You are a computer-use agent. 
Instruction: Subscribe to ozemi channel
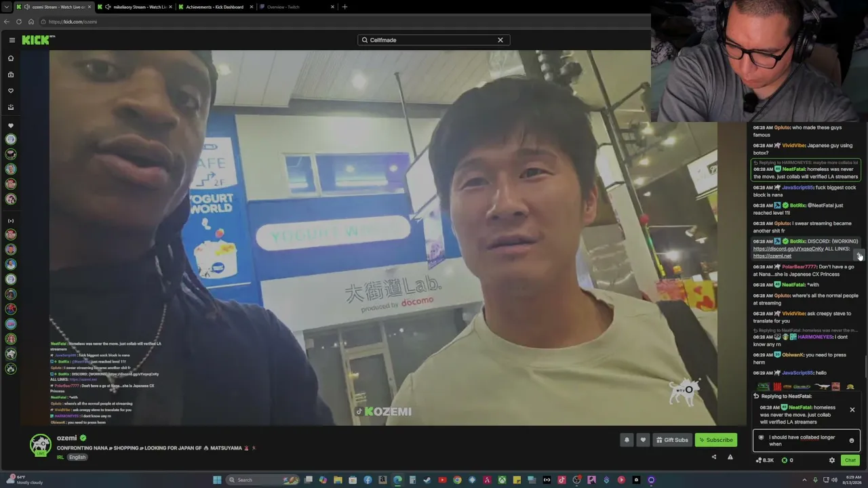[x=716, y=440]
